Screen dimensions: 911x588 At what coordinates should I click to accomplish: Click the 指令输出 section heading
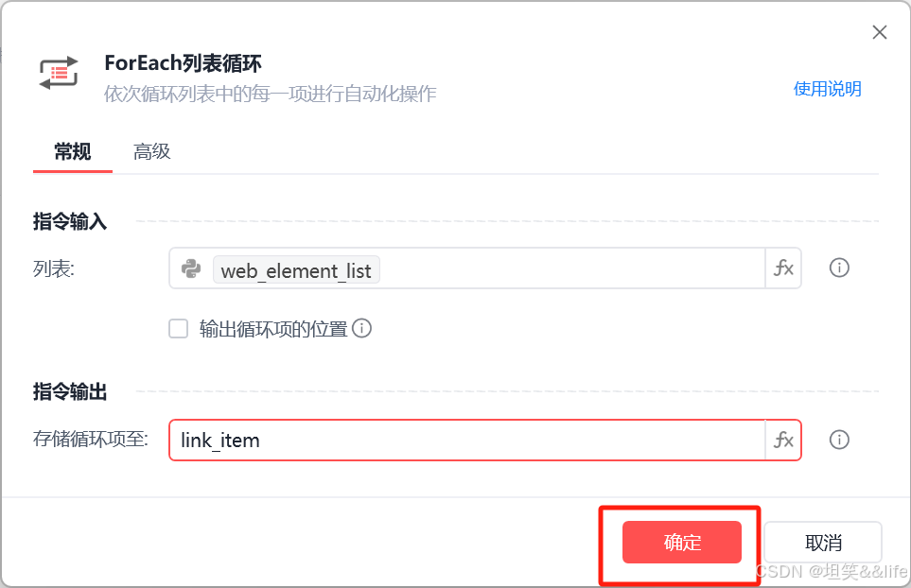[70, 391]
